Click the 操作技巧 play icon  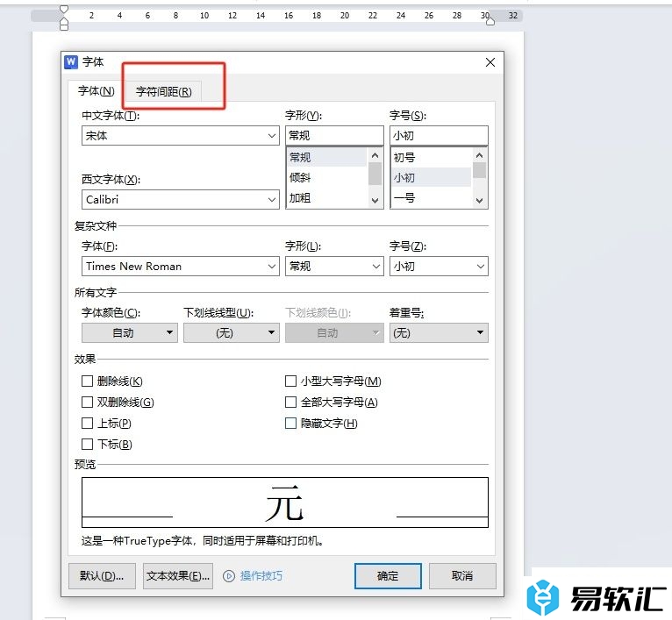(229, 576)
